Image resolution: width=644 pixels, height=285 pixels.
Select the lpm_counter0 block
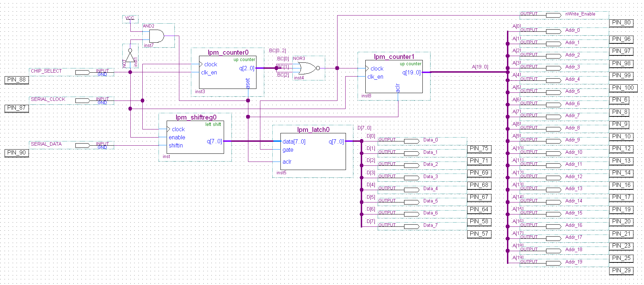[x=228, y=72]
